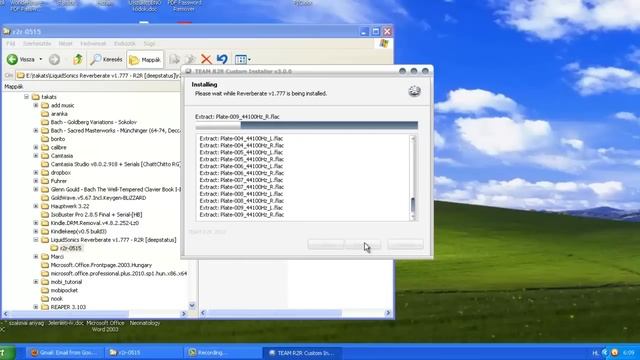The height and width of the screenshot is (360, 640).
Task: Open the Vissza back history dropdown arrow
Action: click(x=40, y=60)
